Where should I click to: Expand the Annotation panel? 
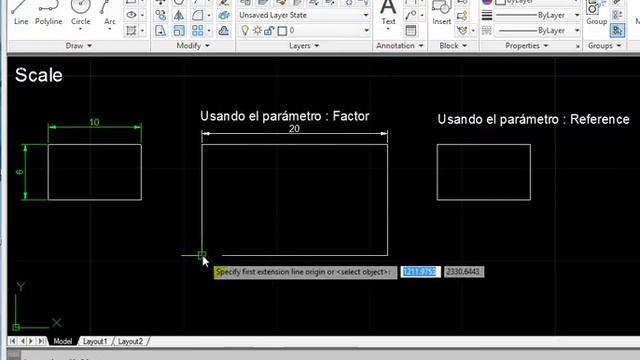coord(400,46)
